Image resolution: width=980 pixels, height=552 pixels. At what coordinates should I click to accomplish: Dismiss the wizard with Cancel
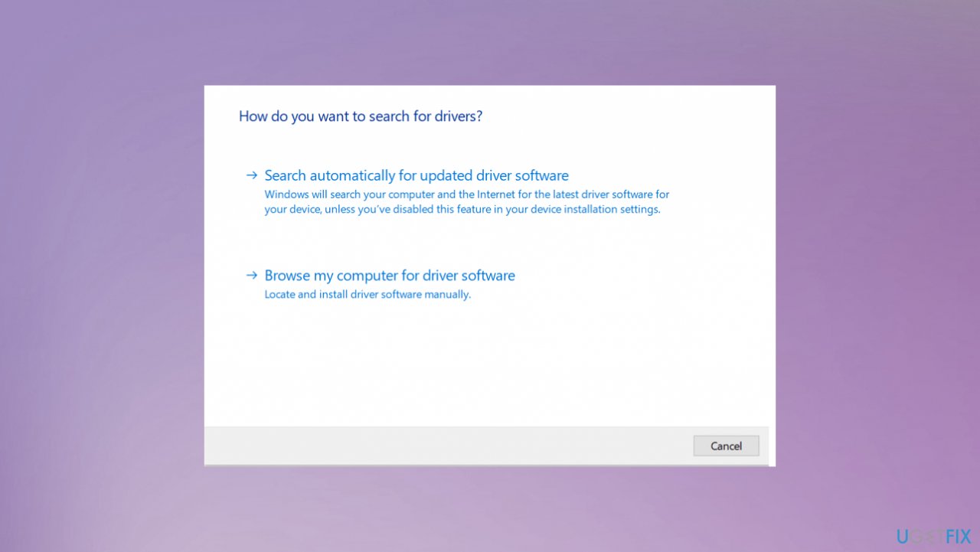(726, 446)
